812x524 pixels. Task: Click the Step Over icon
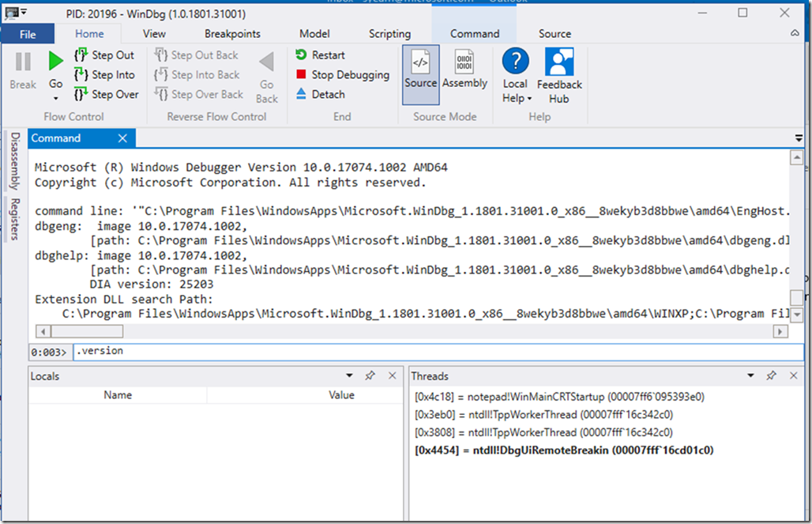click(80, 95)
